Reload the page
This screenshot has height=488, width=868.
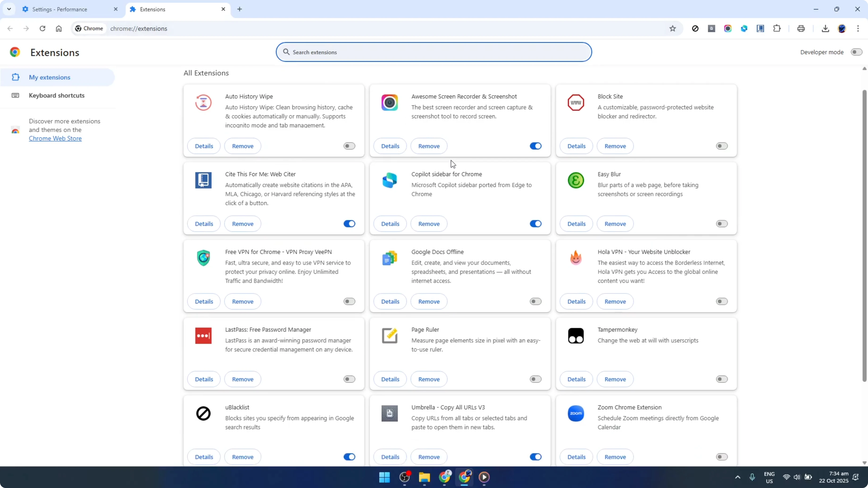pos(42,29)
